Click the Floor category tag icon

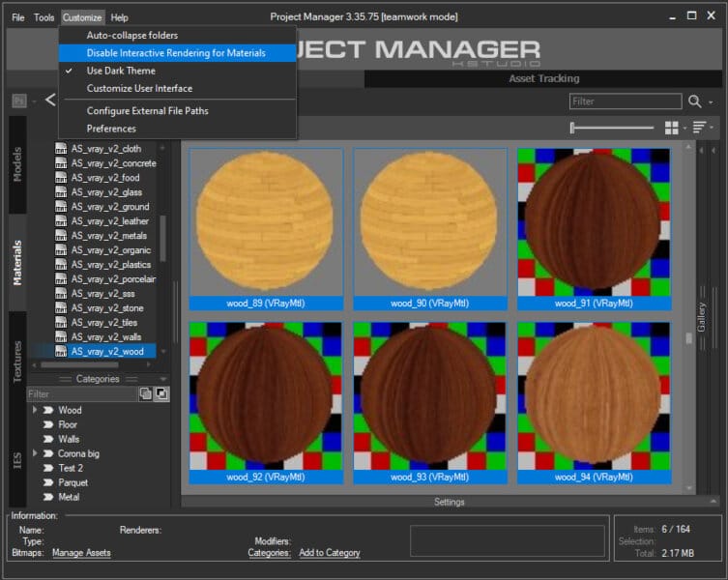(48, 424)
